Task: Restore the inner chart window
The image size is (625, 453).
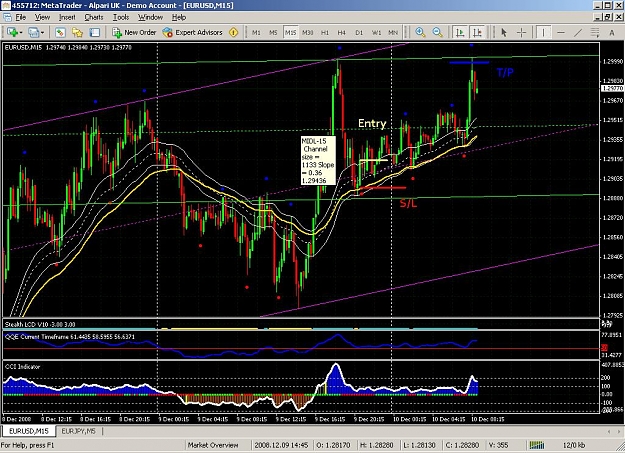Action: click(x=608, y=17)
